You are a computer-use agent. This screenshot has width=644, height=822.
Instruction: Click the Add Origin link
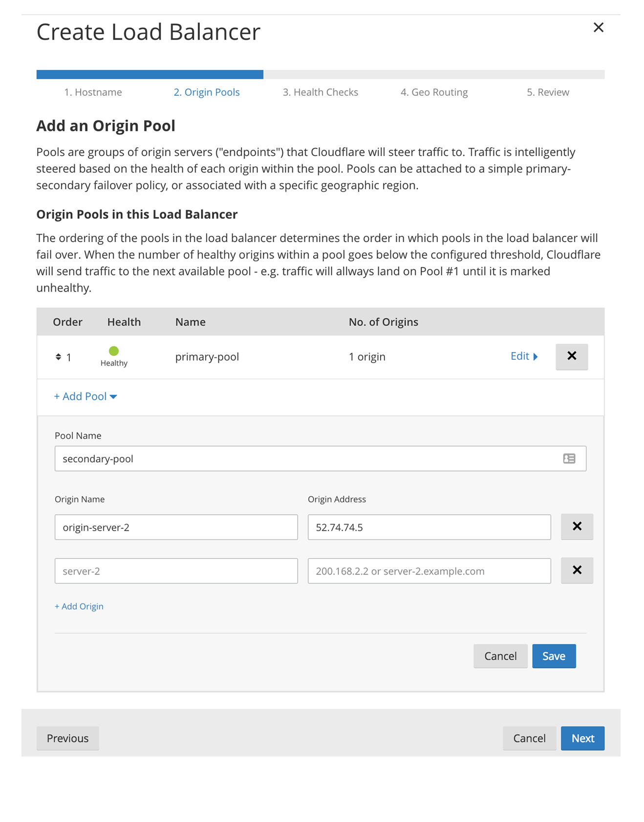79,606
